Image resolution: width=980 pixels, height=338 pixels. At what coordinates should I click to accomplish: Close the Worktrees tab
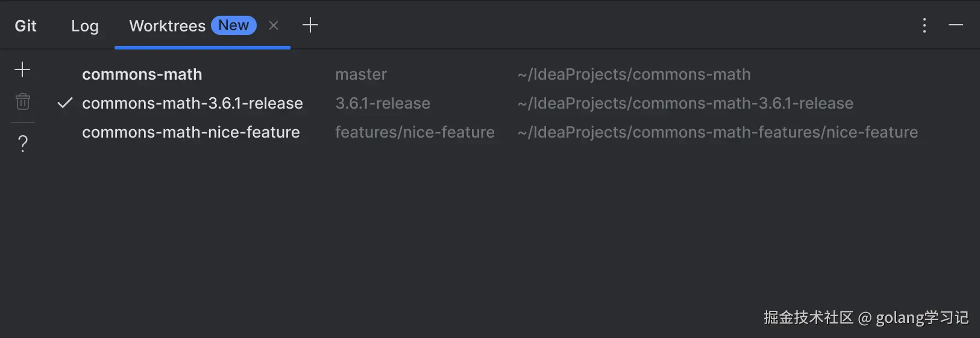tap(274, 25)
